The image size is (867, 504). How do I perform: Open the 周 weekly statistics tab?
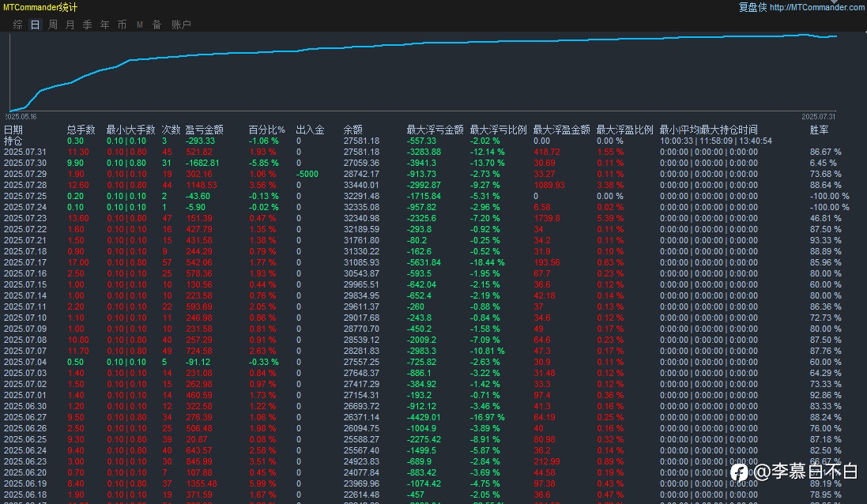tap(52, 24)
